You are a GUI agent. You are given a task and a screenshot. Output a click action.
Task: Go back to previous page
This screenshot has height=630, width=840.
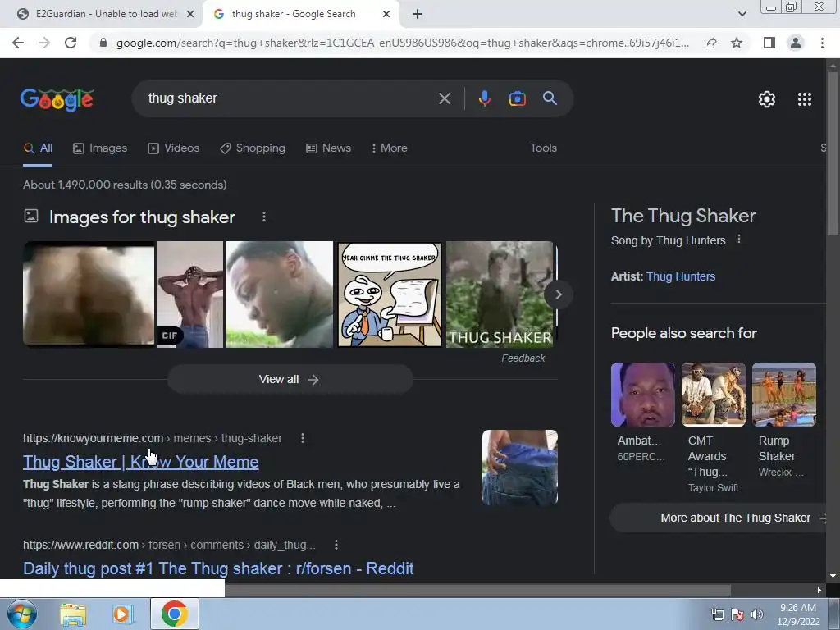pos(18,43)
